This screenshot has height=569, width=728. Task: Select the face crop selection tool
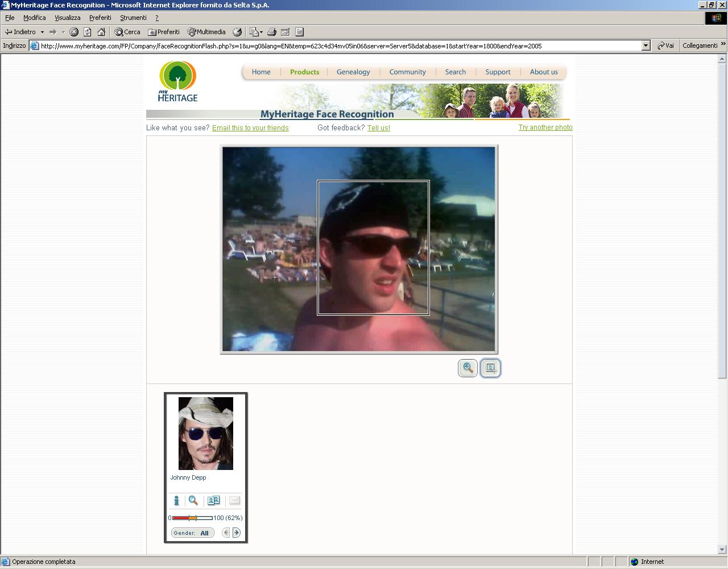point(490,368)
